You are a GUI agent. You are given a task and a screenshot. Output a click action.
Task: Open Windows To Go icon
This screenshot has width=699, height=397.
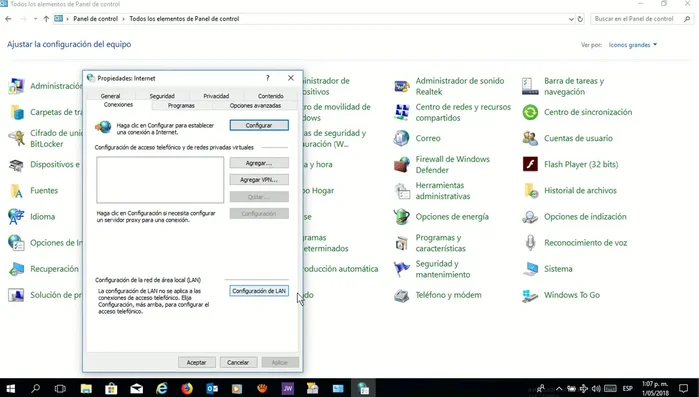pos(530,295)
